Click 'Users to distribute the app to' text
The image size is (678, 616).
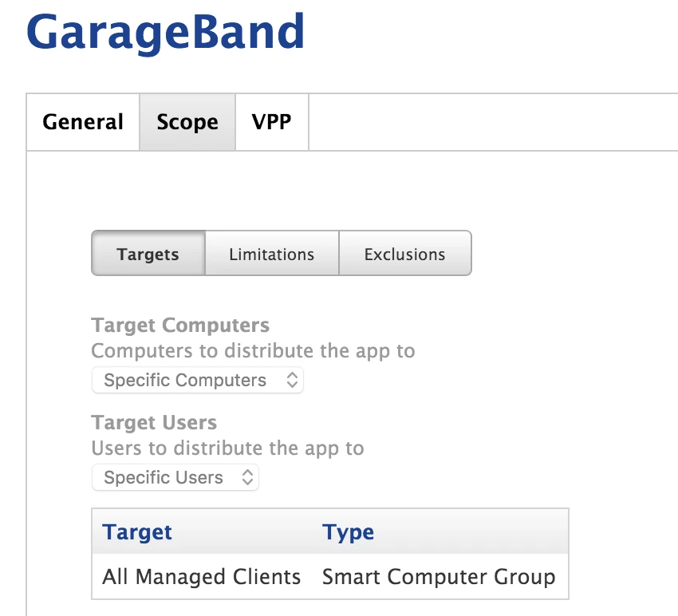point(227,448)
